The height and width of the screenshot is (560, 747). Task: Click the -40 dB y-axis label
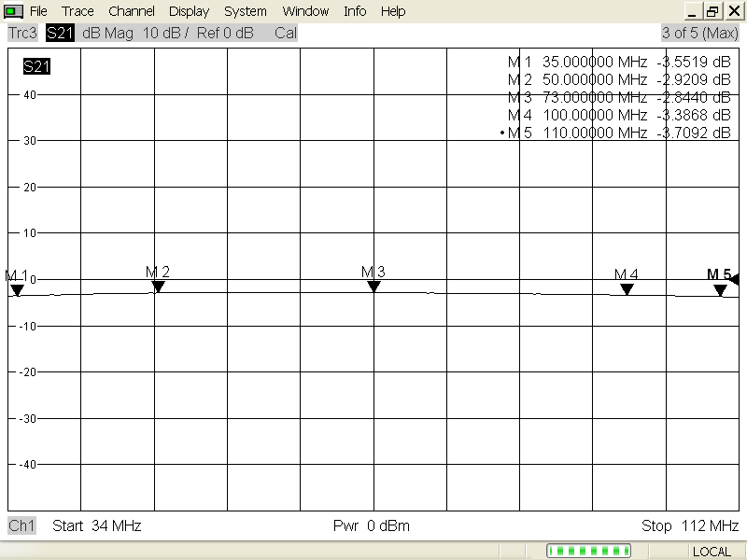coord(28,464)
